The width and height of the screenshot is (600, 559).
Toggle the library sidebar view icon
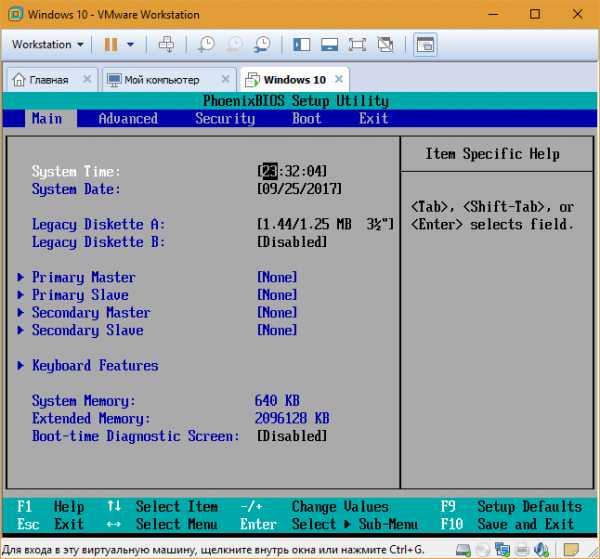(302, 44)
